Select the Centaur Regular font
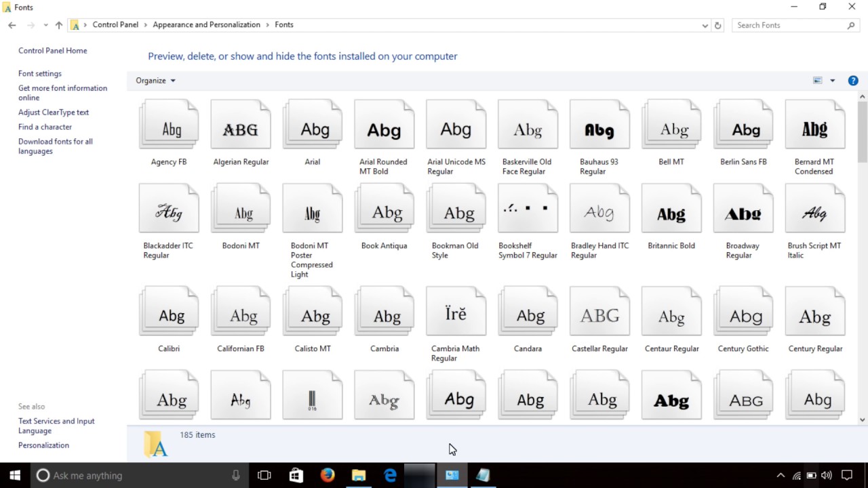This screenshot has width=868, height=488. pos(672,311)
